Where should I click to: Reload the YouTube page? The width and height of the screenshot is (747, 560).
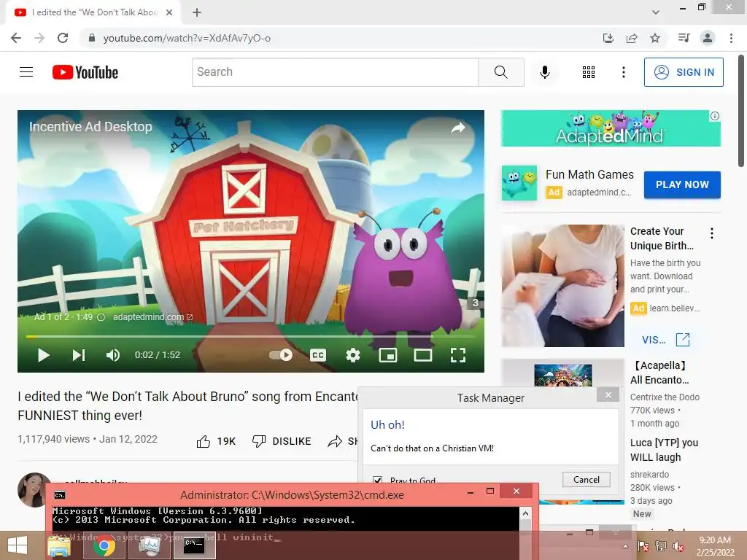[63, 38]
